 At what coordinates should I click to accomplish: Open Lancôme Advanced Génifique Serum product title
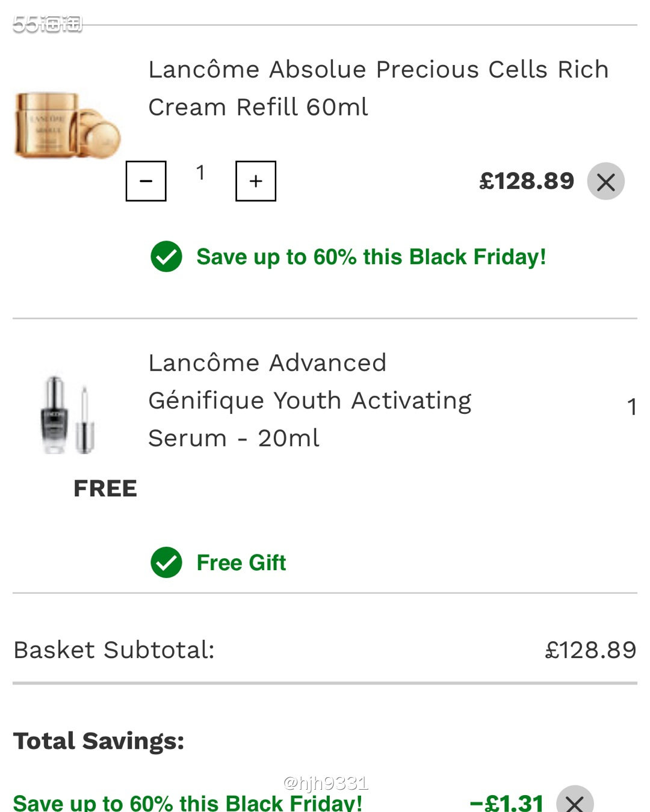point(309,401)
